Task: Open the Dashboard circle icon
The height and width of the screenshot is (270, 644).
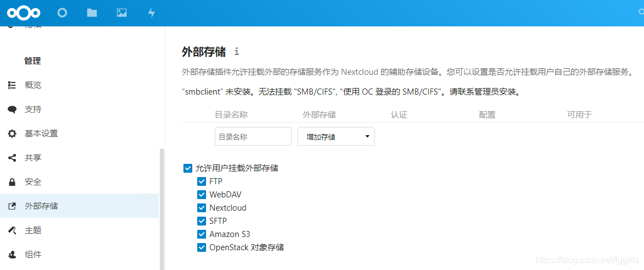Action: point(62,13)
